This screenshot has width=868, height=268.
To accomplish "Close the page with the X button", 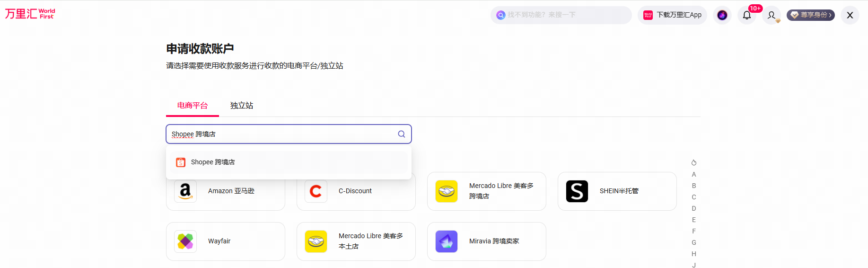I will pyautogui.click(x=850, y=15).
